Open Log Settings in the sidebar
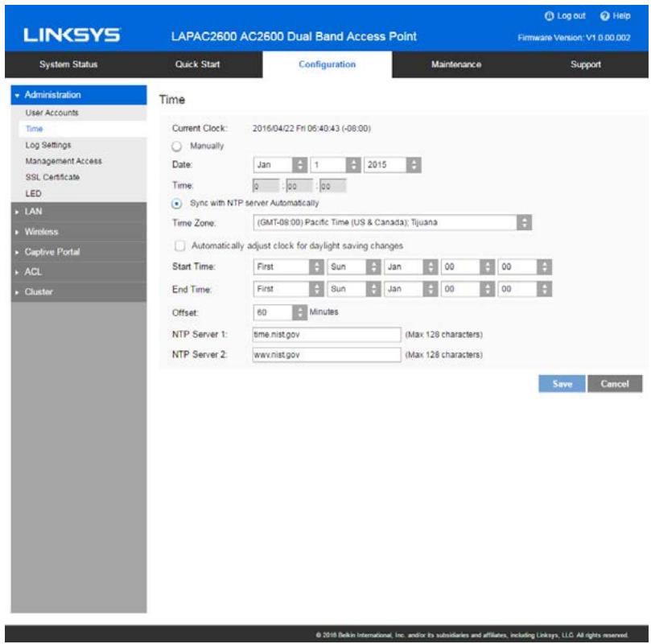Screen dimensions: 651x644 (48, 145)
